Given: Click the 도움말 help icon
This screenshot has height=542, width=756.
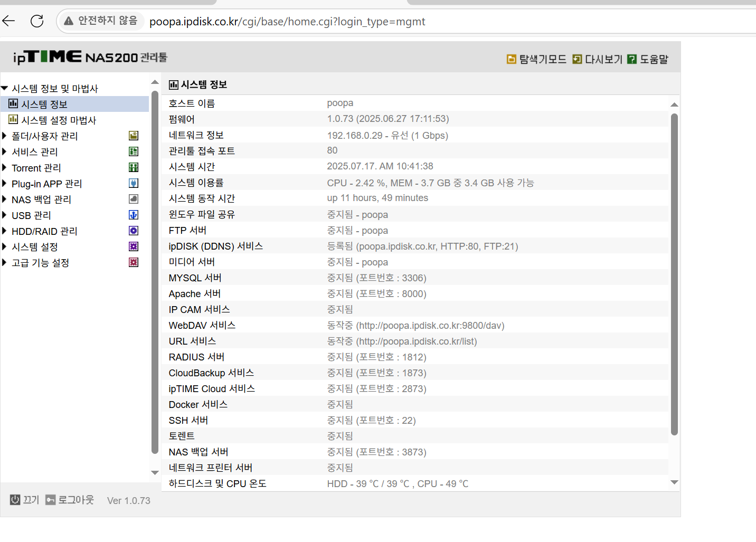Looking at the screenshot, I should [632, 59].
